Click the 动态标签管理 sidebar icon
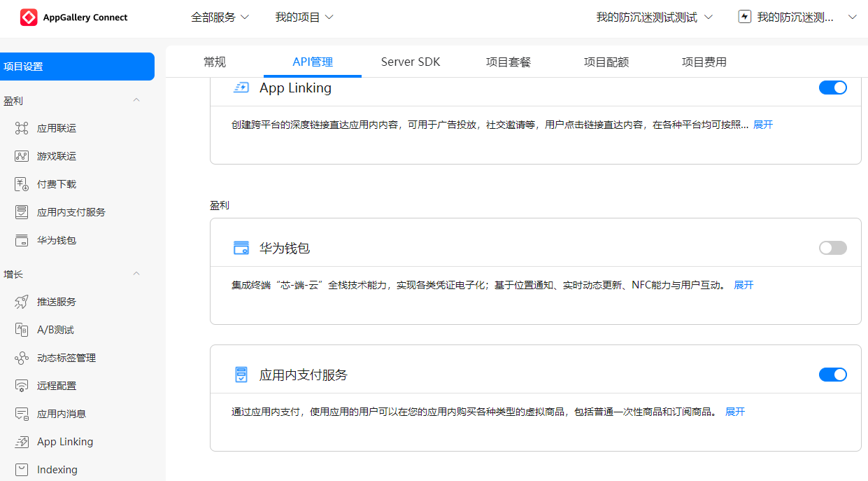Screen dimensions: 868x481 pos(22,358)
